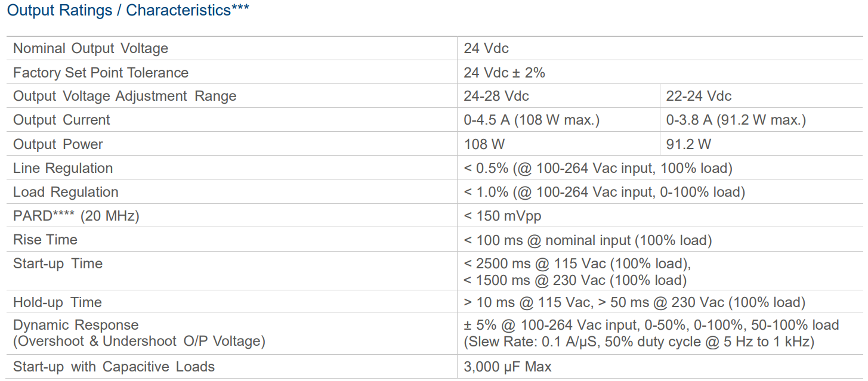This screenshot has height=381, width=868.
Task: Click the Load Regulation < 1.0% value
Action: tap(604, 192)
